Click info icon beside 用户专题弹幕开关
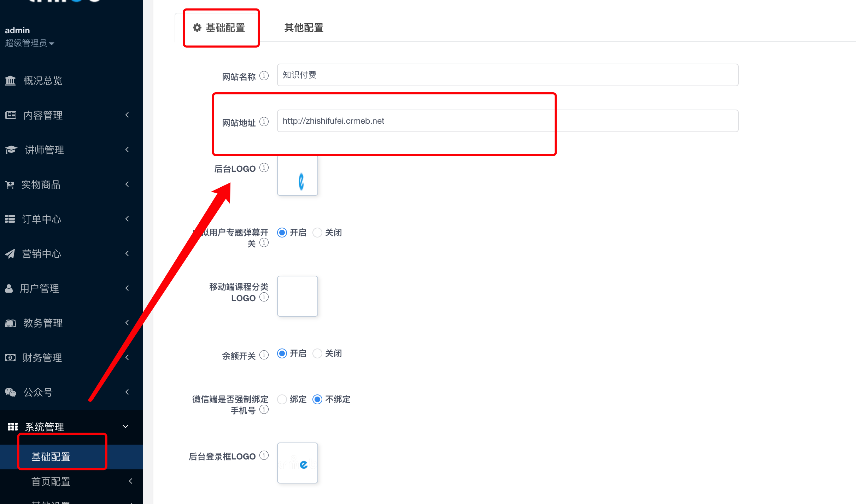Image resolution: width=856 pixels, height=504 pixels. [264, 242]
